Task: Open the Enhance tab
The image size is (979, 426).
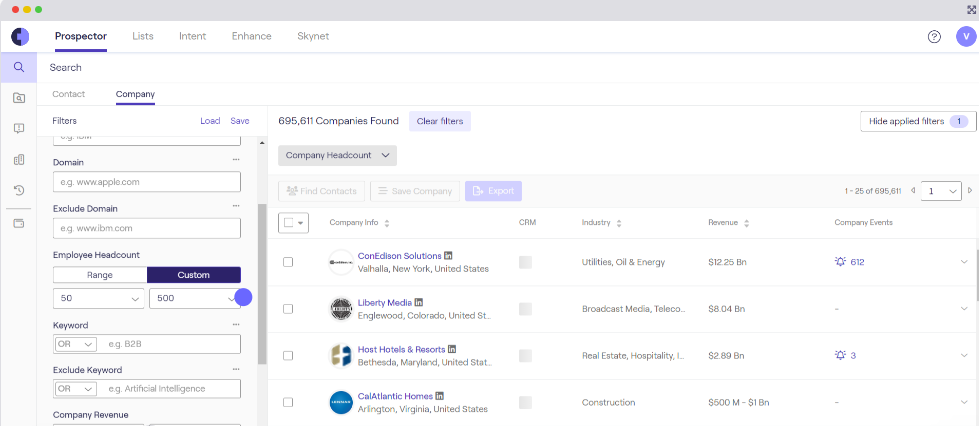Action: click(x=252, y=36)
